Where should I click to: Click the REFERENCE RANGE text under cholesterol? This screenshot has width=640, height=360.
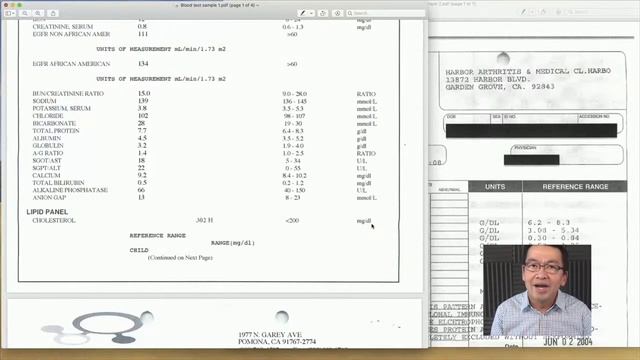pyautogui.click(x=158, y=236)
